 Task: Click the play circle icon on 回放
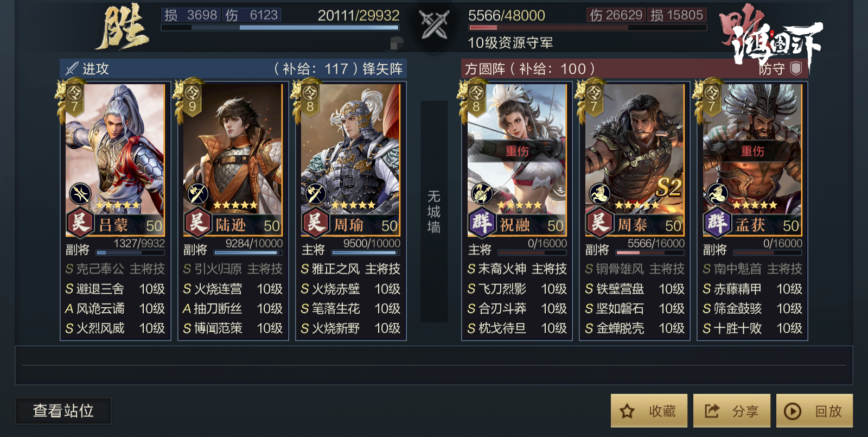pyautogui.click(x=793, y=411)
